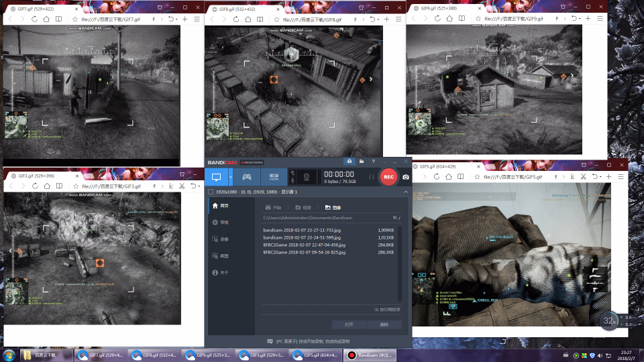
Task: Switch to Bandicam taskbar item
Action: [370, 355]
